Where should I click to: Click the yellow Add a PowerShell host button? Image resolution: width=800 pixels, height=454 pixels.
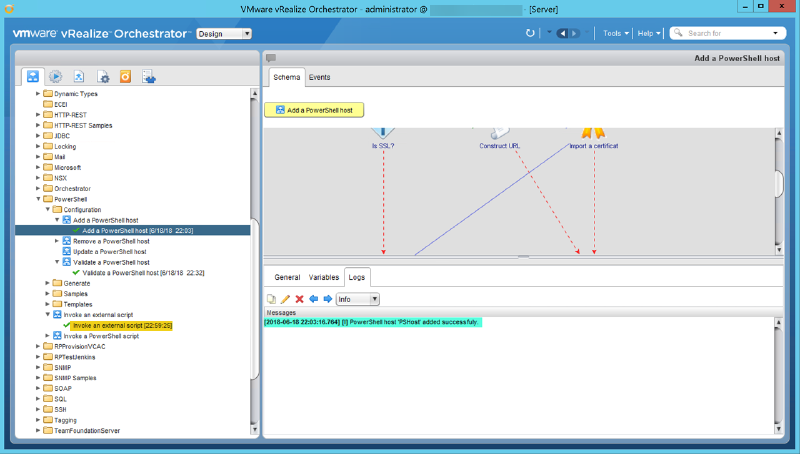coord(314,110)
